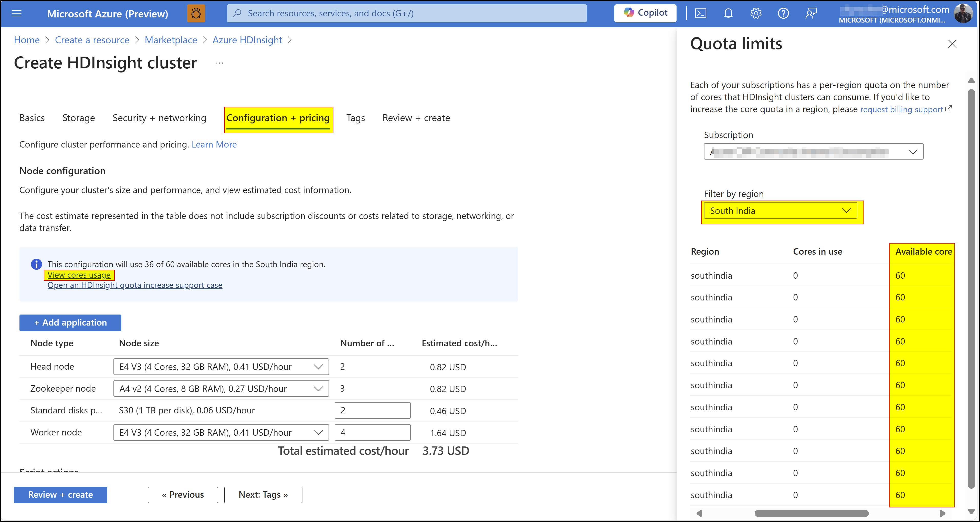Launch Azure Cloud Shell
The height and width of the screenshot is (522, 980).
tap(701, 13)
